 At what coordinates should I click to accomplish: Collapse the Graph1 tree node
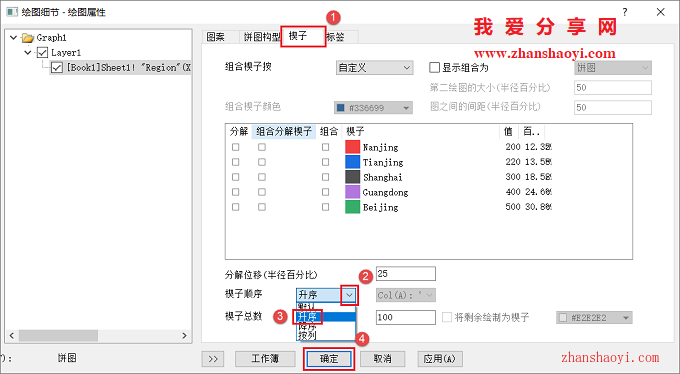13,38
